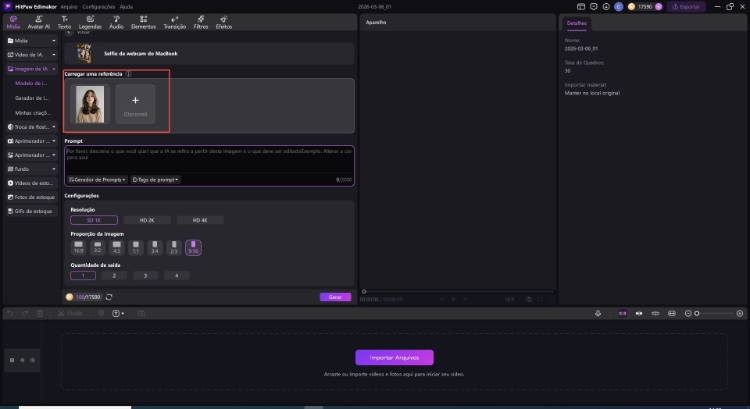Click the credits refresh icon
This screenshot has height=409, width=750.
[108, 297]
